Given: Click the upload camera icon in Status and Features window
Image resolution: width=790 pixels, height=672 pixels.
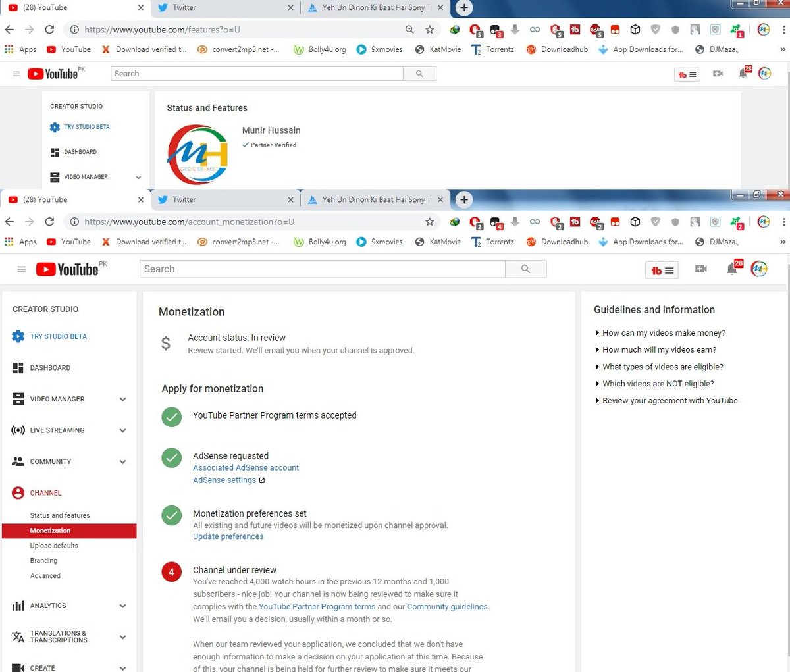Looking at the screenshot, I should tap(718, 74).
